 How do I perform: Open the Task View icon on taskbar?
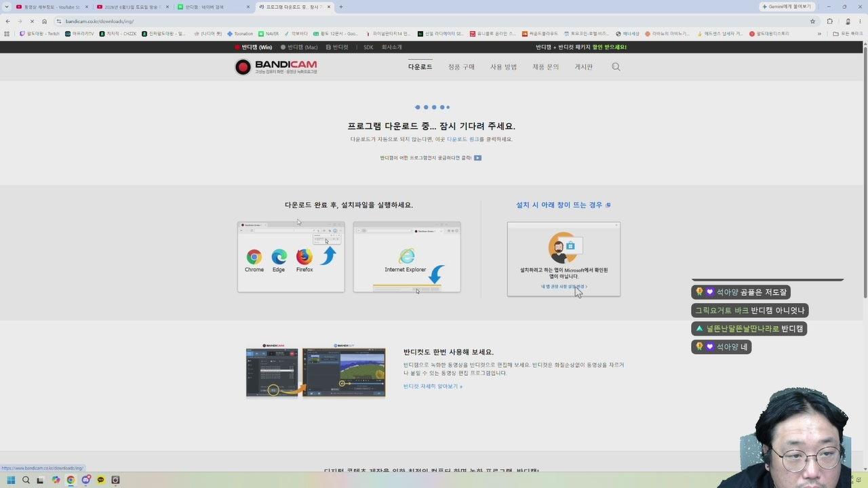(41, 480)
